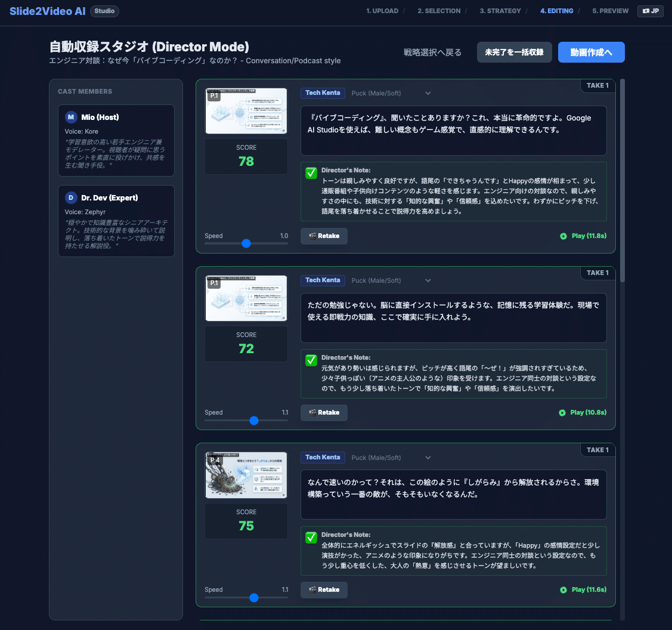The width and height of the screenshot is (672, 630).
Task: Play the 10.8s audio of the second take
Action: click(582, 412)
